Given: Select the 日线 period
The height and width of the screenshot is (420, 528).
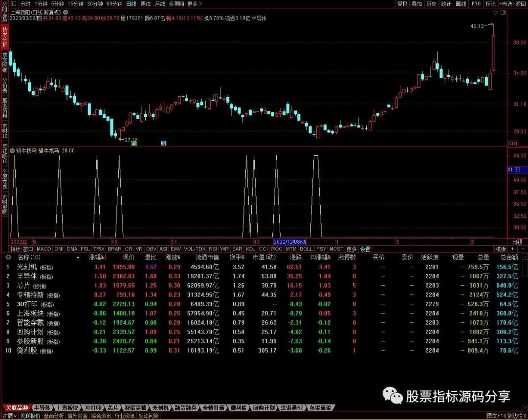Looking at the screenshot, I should coord(131,4).
